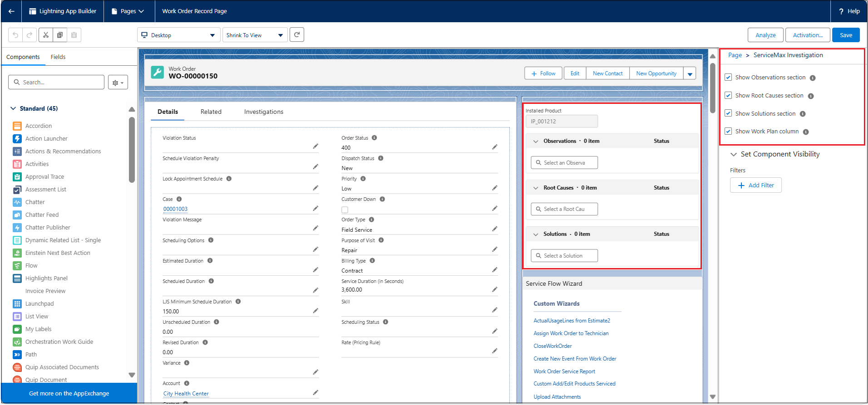Click the components list scrollbar down arrow
Screen dimensions: 868x405
tap(132, 375)
